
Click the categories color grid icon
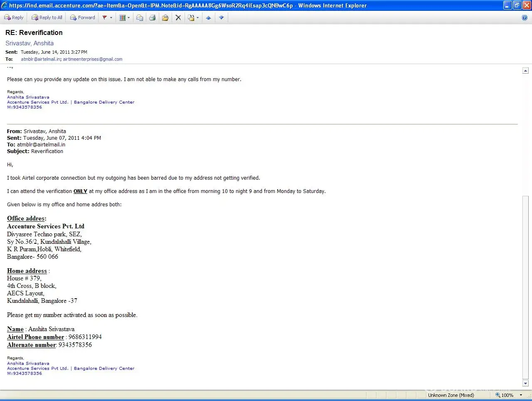(122, 17)
